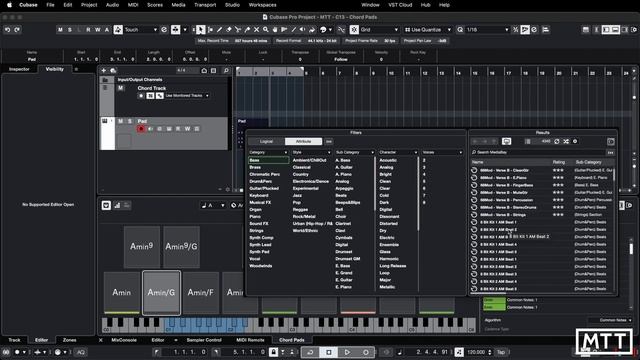Select the Line drawing tool
640x360 pixels.
[293, 30]
